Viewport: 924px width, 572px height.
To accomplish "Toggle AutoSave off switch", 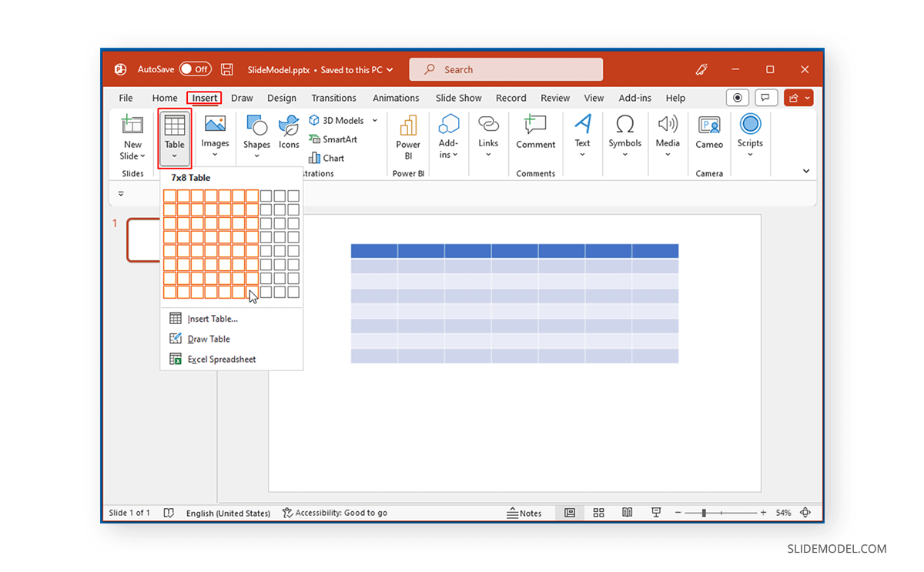I will 195,69.
